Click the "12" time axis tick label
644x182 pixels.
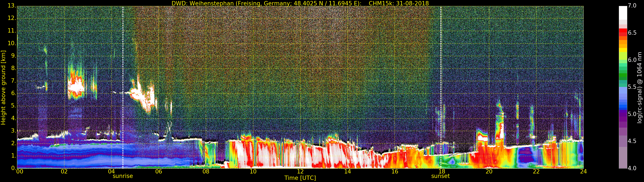[x=300, y=172]
